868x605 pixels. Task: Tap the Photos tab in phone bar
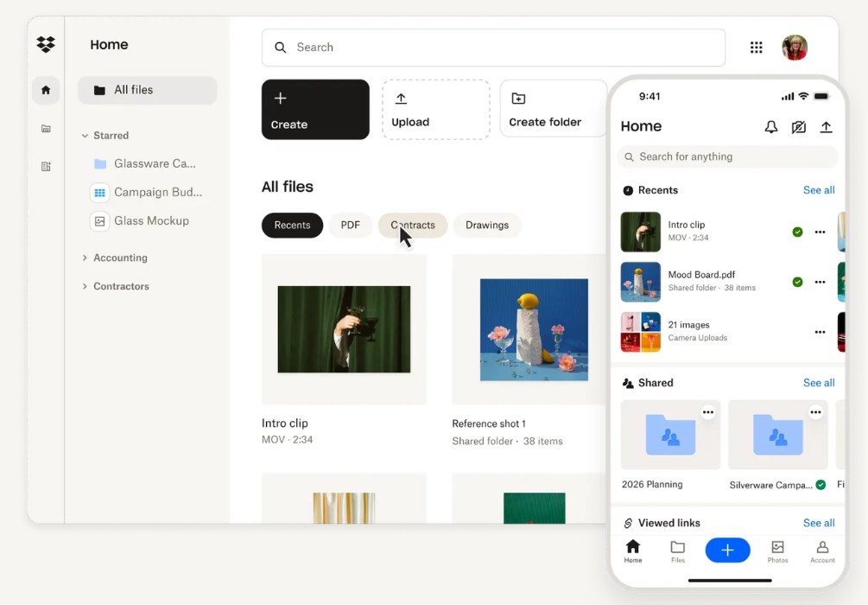(x=777, y=551)
